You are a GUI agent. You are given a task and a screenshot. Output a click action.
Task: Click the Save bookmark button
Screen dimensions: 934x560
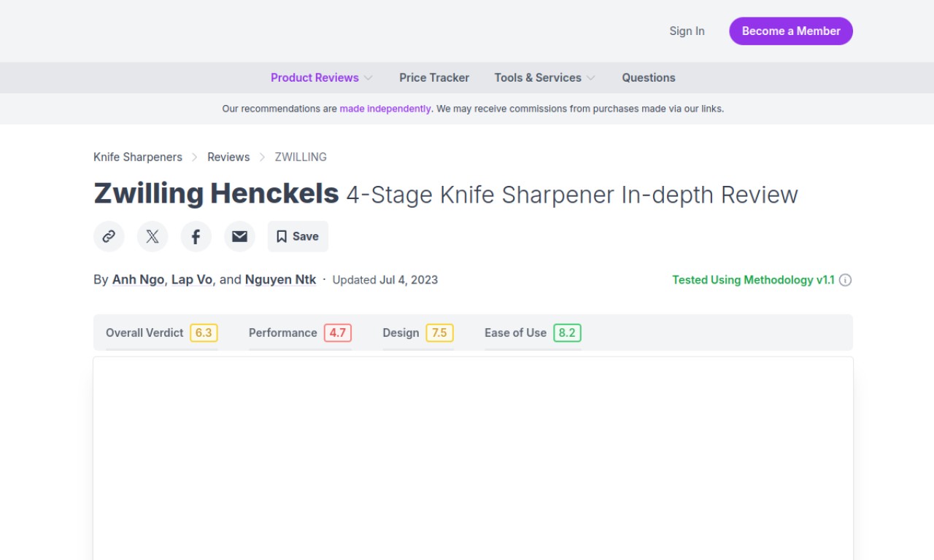click(298, 236)
